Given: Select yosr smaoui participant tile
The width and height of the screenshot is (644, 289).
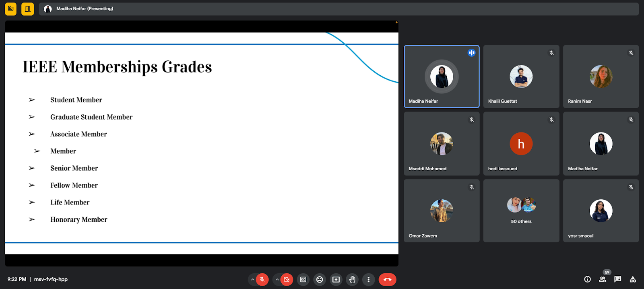Looking at the screenshot, I should click(x=601, y=211).
